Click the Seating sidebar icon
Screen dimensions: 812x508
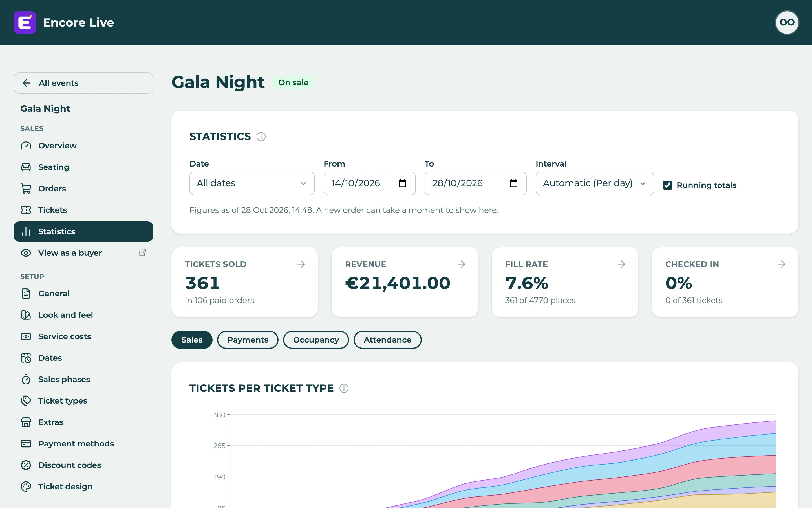pos(26,167)
